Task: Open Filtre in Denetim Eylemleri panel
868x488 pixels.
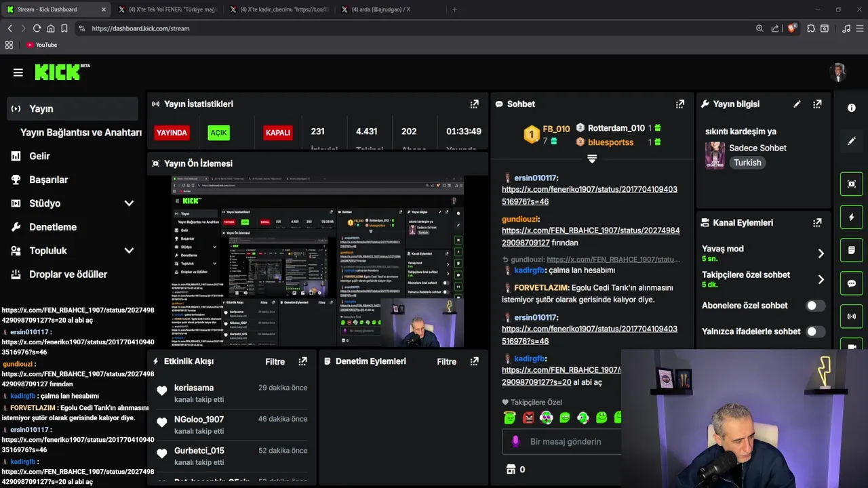Action: pyautogui.click(x=447, y=361)
